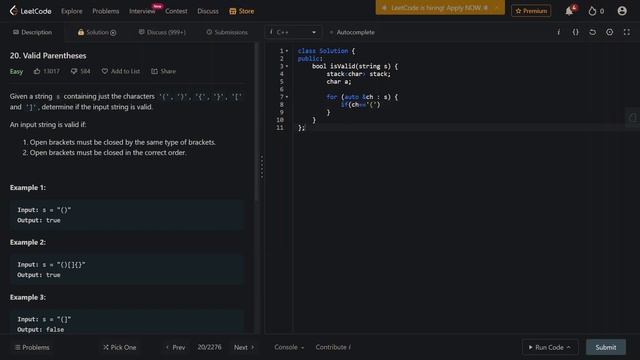Submit the solution
Viewport: 640px width, 360px height.
click(606, 347)
